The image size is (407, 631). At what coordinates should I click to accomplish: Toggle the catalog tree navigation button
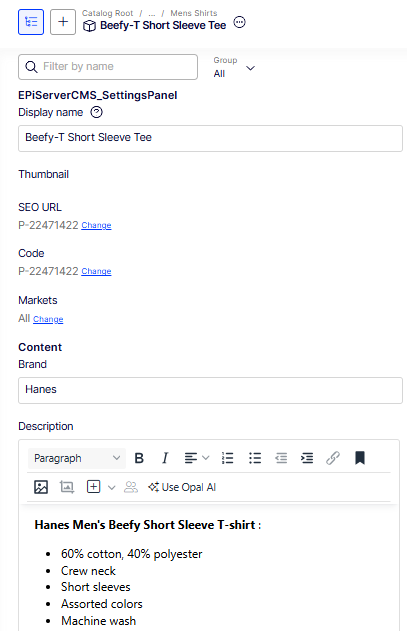coord(31,22)
